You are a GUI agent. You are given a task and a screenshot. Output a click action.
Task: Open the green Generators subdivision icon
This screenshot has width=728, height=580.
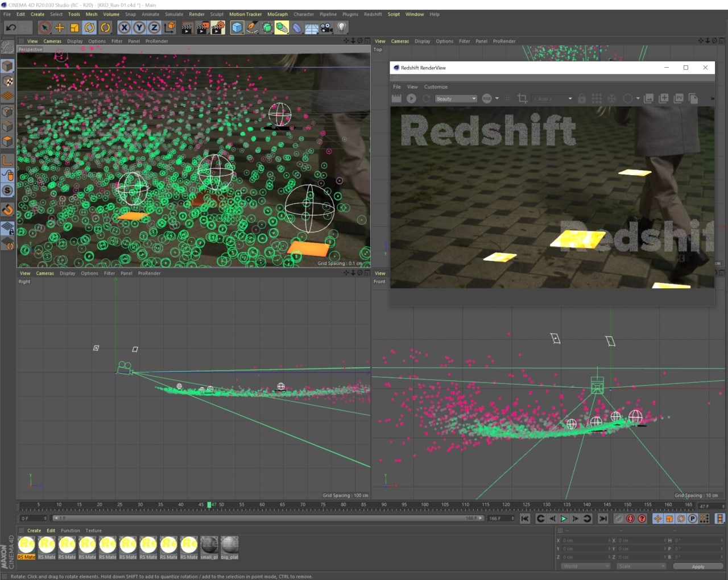tap(267, 27)
